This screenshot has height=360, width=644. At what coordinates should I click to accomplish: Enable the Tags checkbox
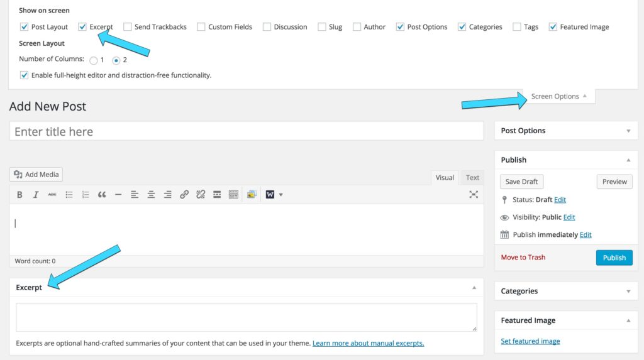[517, 26]
